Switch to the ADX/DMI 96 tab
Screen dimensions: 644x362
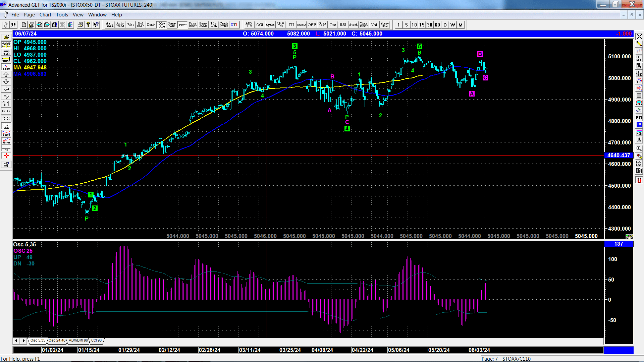click(x=78, y=341)
